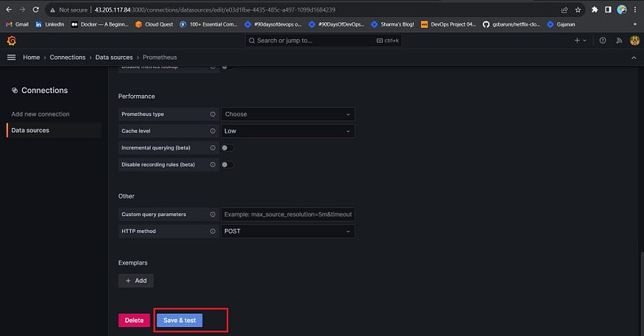
Task: Open the DevOps Project 04 bookmark
Action: (448, 24)
